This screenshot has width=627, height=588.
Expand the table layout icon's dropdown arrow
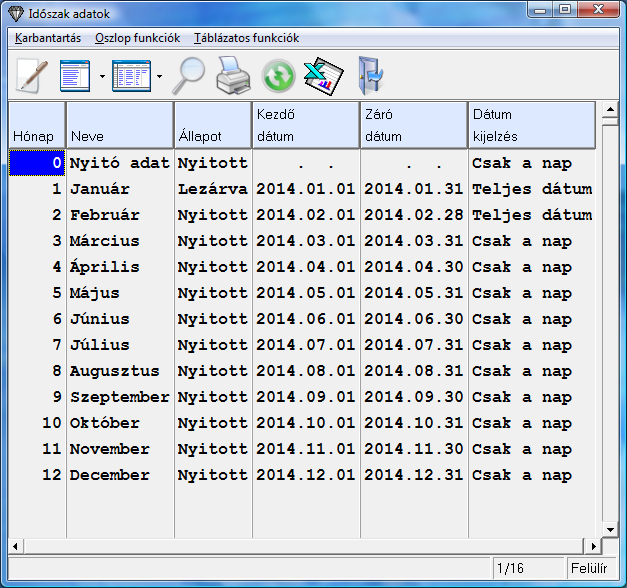[159, 76]
